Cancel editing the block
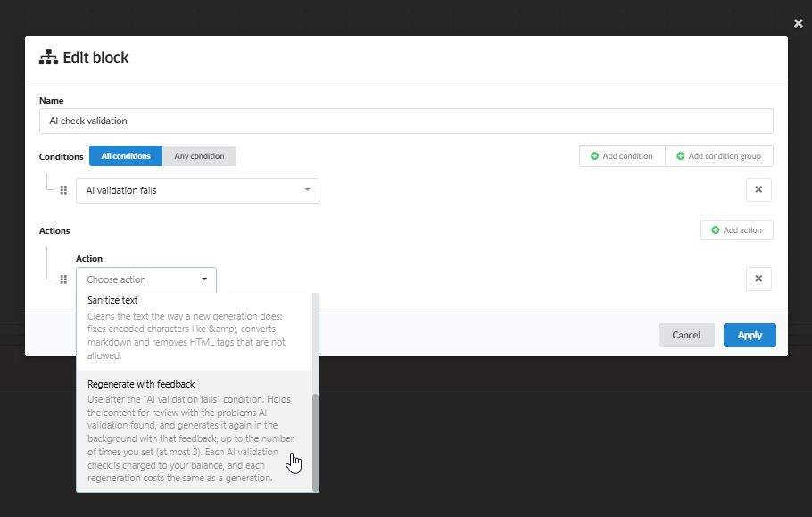 click(x=686, y=335)
